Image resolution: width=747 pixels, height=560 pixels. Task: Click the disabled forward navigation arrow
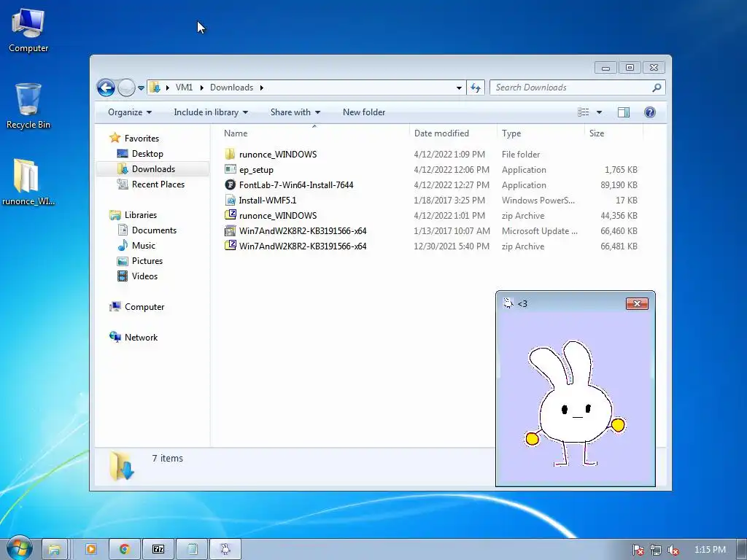(126, 87)
